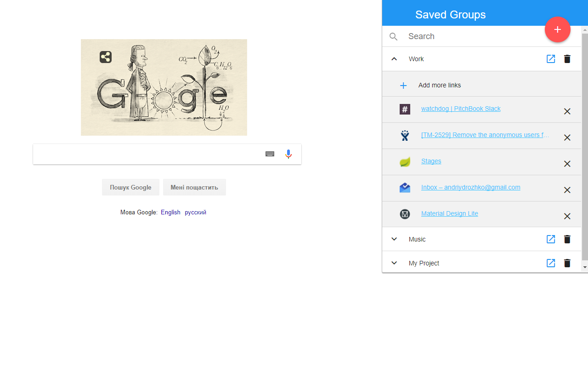Switch Google language to English
Screen dimensions: 588x368
pos(170,212)
